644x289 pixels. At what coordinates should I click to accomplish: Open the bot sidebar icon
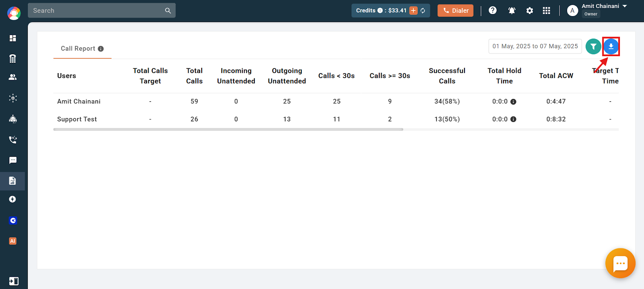point(13,119)
